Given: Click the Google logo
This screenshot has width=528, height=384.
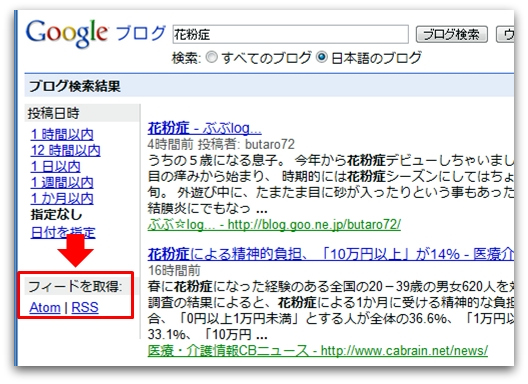Looking at the screenshot, I should pyautogui.click(x=67, y=33).
